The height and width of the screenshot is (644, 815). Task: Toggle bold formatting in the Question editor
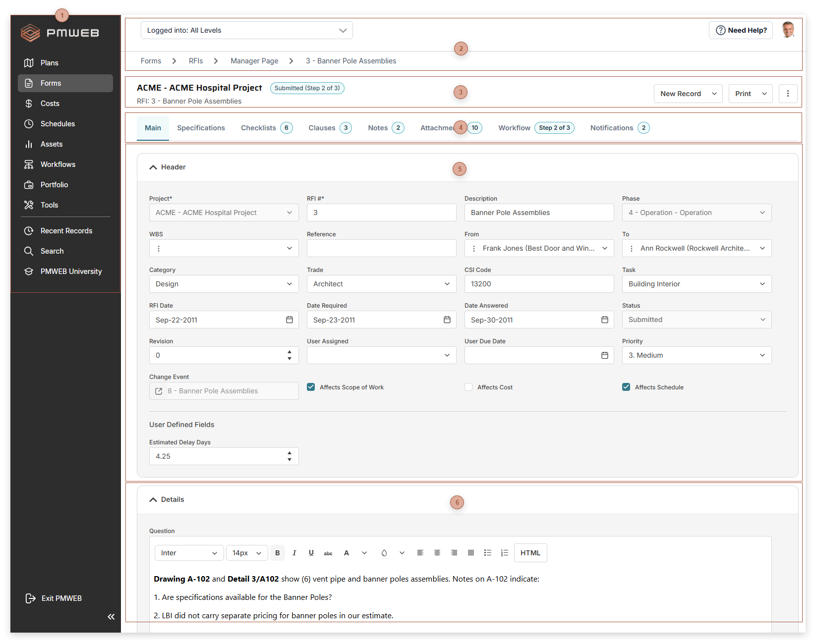pos(277,552)
